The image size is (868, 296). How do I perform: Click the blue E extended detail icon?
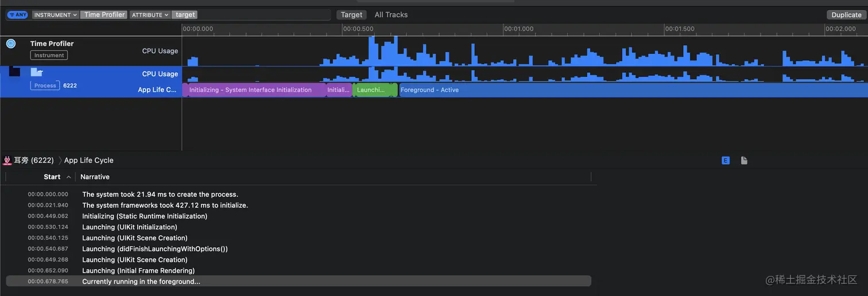(726, 161)
